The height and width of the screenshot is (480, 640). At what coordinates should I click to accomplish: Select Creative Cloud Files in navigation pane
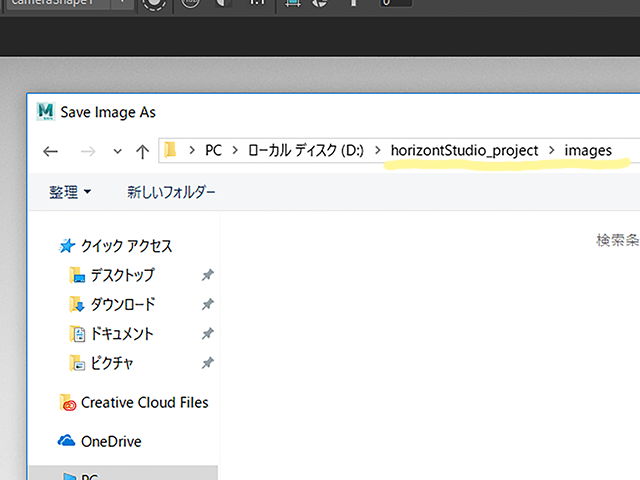pyautogui.click(x=144, y=402)
